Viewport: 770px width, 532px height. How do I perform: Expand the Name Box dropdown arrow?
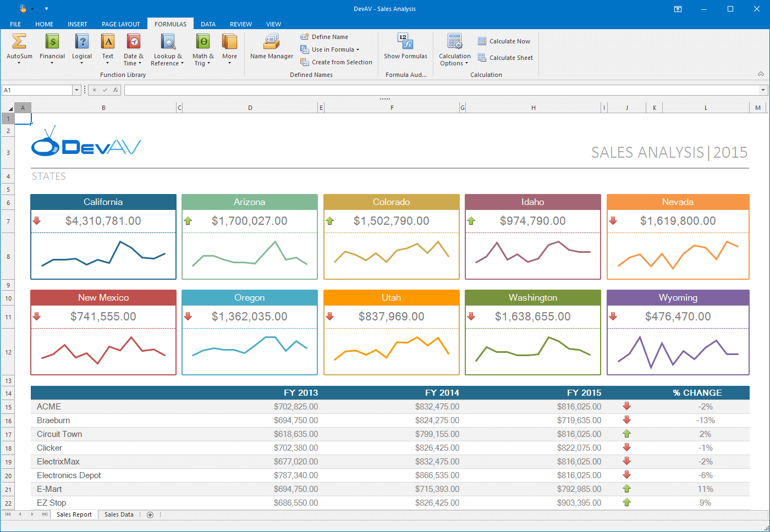tap(77, 90)
